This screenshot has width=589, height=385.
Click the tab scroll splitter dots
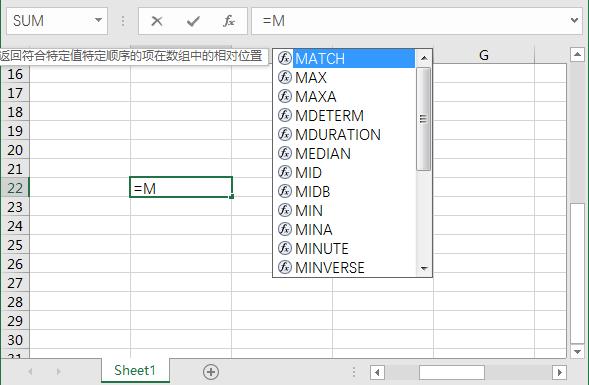(353, 372)
